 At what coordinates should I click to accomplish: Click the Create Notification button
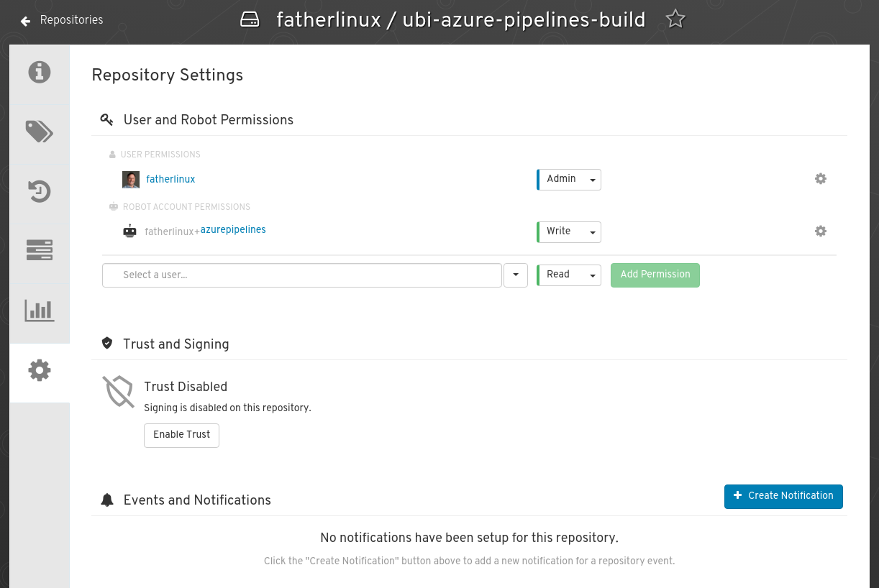coord(783,496)
